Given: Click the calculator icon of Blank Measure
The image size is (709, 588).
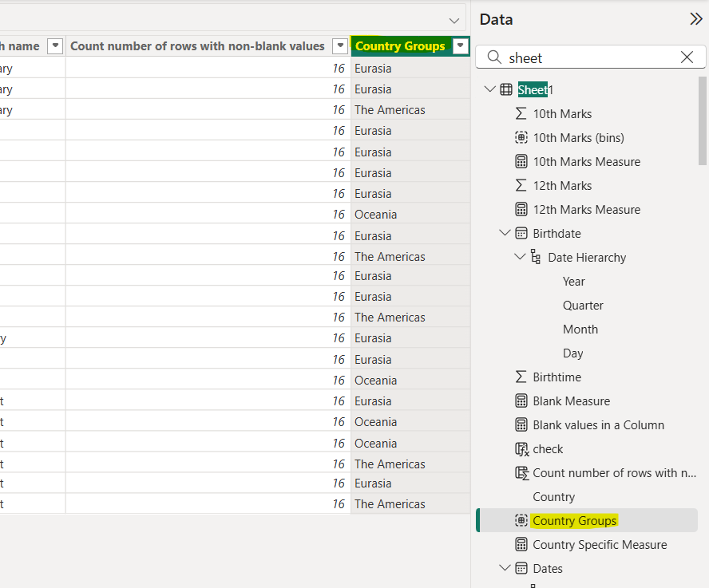Looking at the screenshot, I should tap(521, 401).
